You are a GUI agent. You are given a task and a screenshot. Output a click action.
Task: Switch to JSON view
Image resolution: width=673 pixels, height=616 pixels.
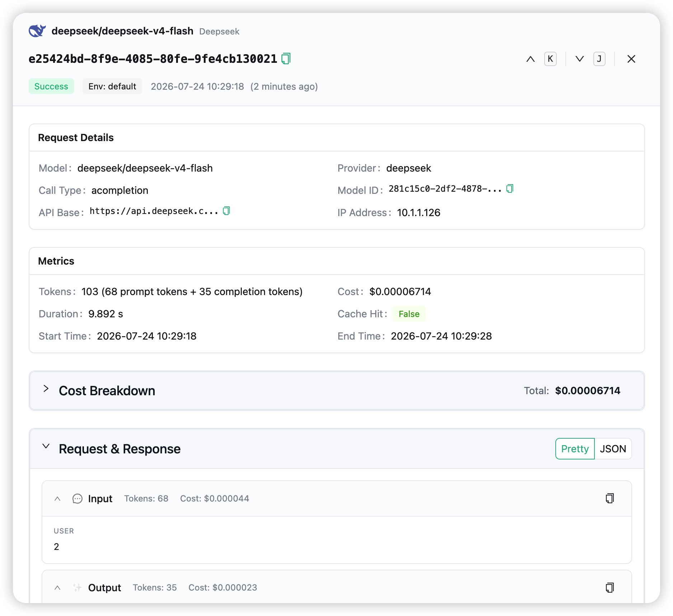[613, 449]
